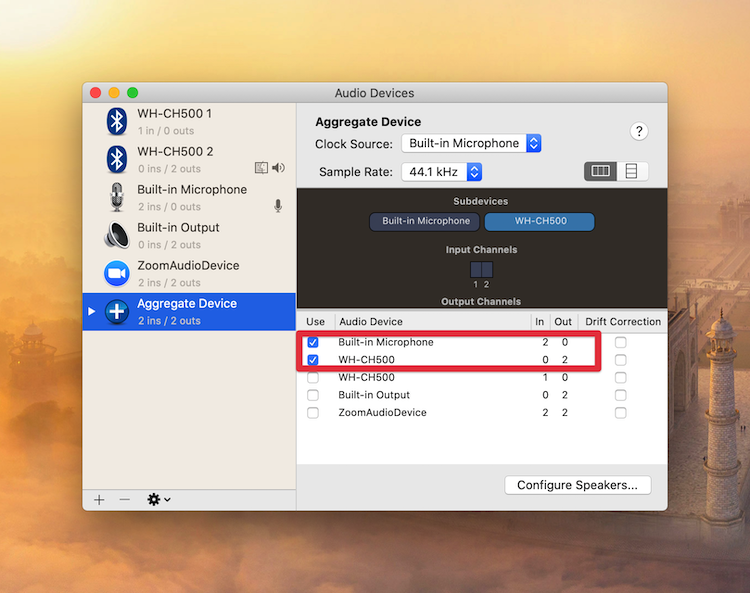750x593 pixels.
Task: Select ZoomAudioDevice in sidebar list
Action: (x=189, y=274)
